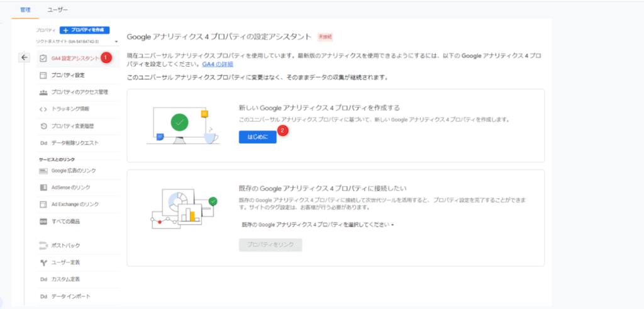Click the はじめに button
The width and height of the screenshot is (644, 309).
point(257,137)
